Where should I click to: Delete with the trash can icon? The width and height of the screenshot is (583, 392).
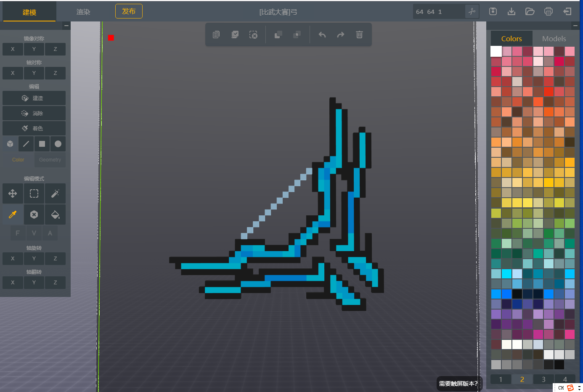pyautogui.click(x=359, y=34)
